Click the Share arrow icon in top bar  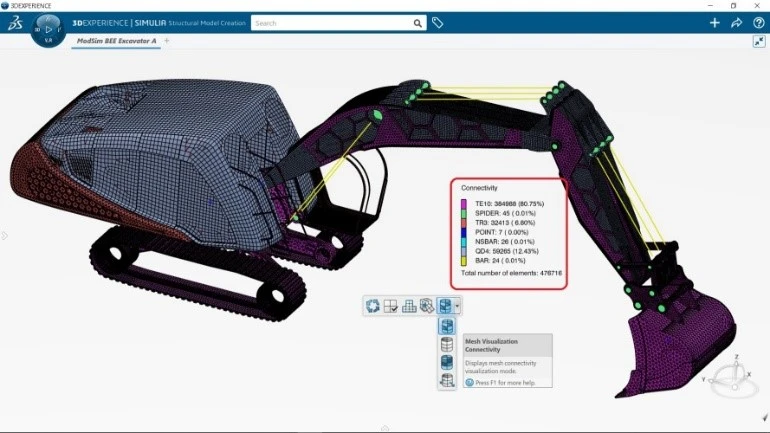pos(737,23)
